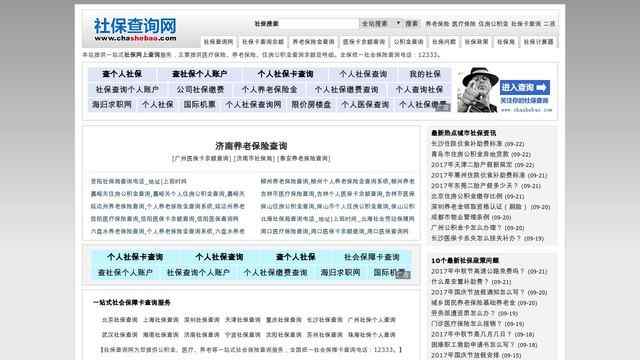Open the 医疗保险 link in the header

click(x=464, y=24)
